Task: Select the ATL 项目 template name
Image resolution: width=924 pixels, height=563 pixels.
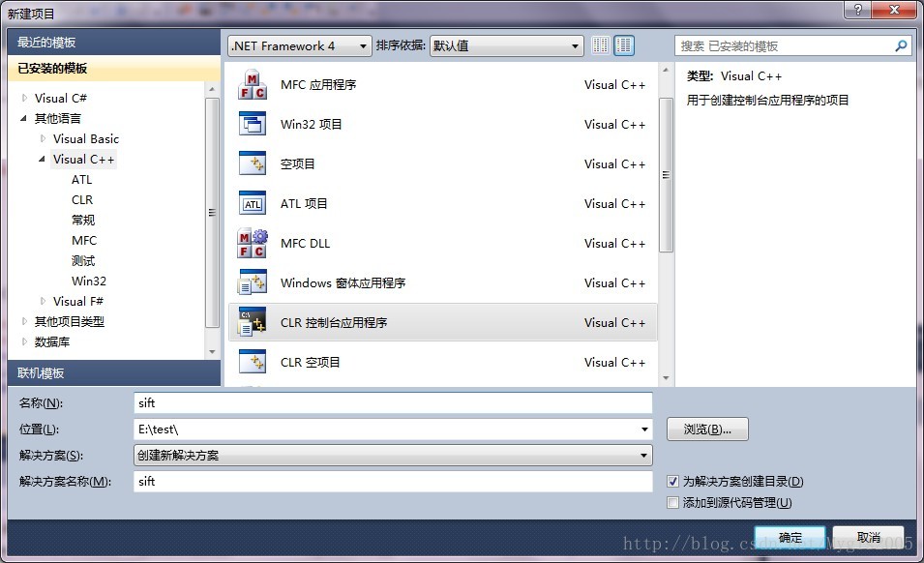Action: coord(304,204)
